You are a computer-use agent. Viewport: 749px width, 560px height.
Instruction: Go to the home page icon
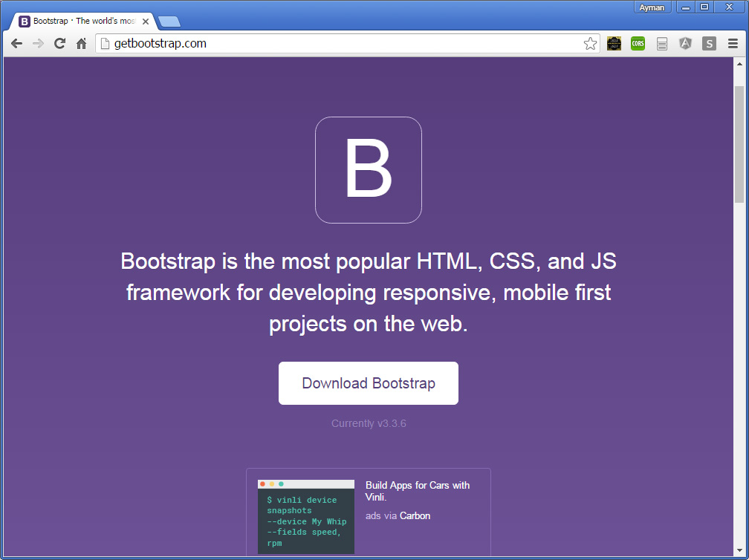click(x=82, y=44)
